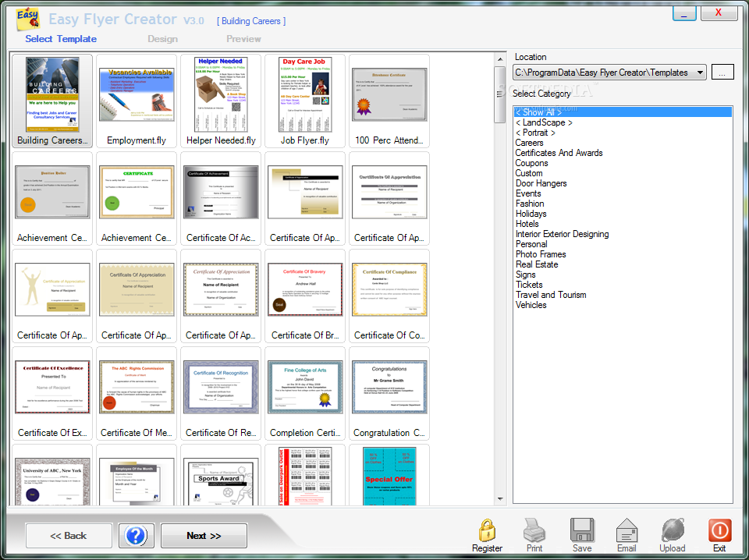This screenshot has width=749, height=560.
Task: Filter by the < LandScape > category
Action: pos(544,122)
